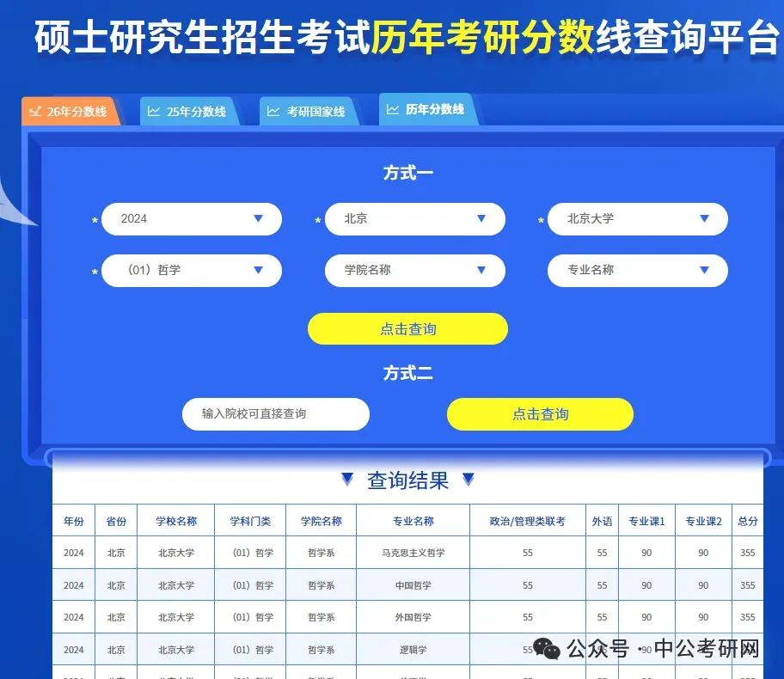Click the 外语 column header
784x679 pixels.
(602, 521)
